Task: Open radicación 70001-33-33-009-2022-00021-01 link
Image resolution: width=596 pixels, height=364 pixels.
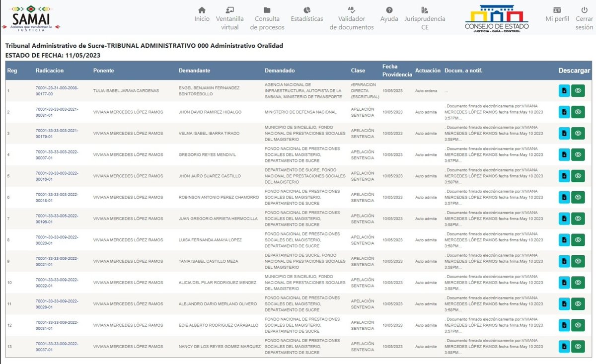Action: (57, 261)
